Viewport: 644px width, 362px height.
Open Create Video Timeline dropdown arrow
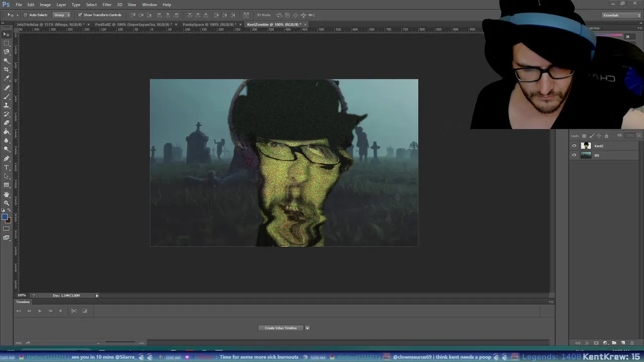click(307, 328)
